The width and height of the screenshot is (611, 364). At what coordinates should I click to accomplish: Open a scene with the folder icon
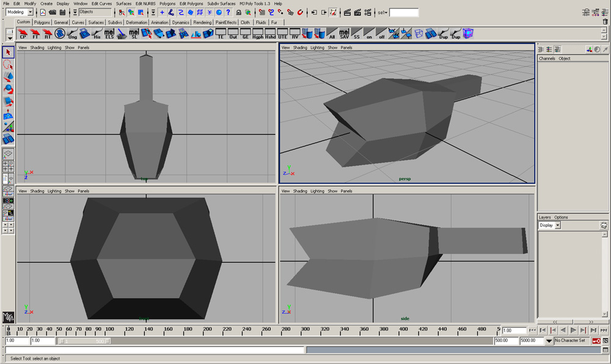tap(53, 12)
